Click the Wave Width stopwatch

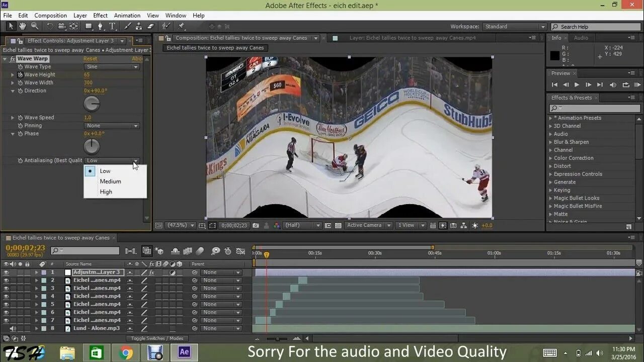[21, 82]
